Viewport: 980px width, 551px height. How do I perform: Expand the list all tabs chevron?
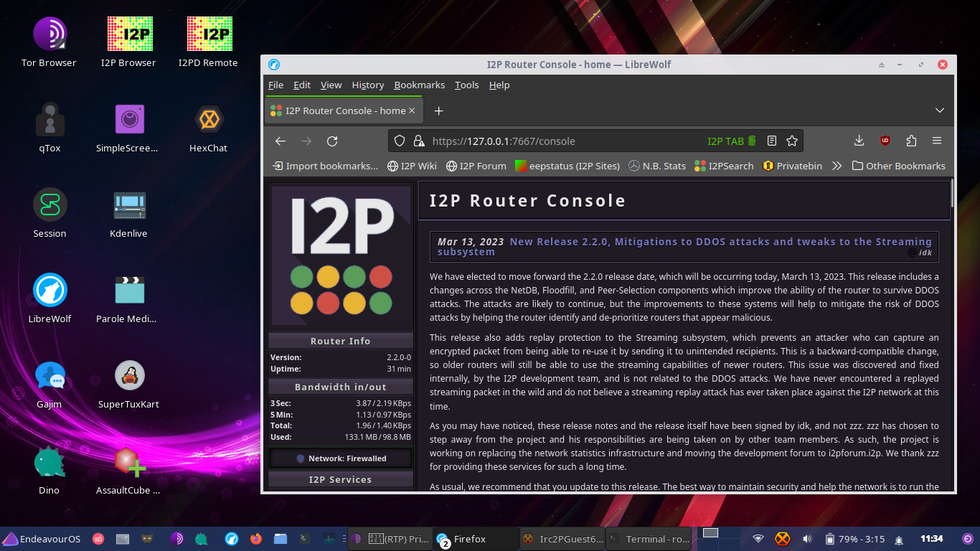(x=940, y=110)
